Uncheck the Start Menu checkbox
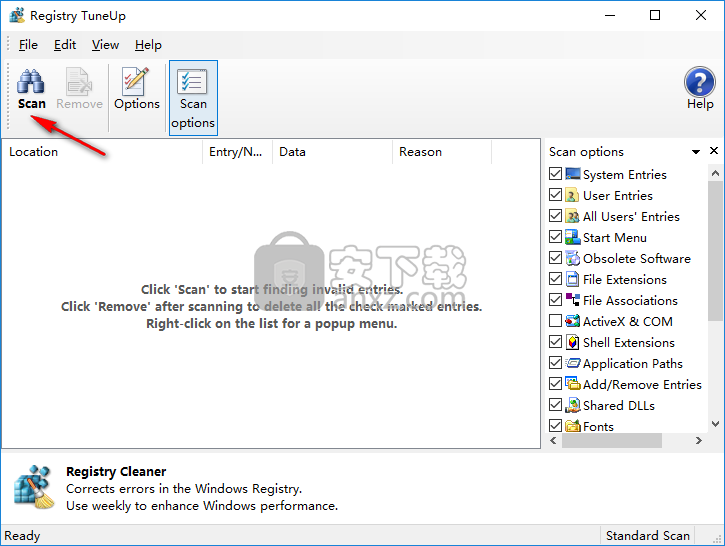This screenshot has width=725, height=546. pyautogui.click(x=555, y=237)
